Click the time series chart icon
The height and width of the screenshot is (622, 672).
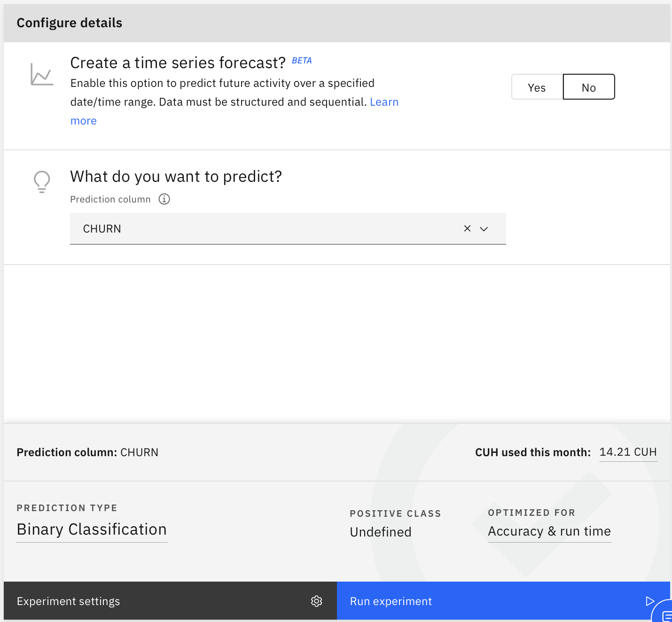pos(42,75)
